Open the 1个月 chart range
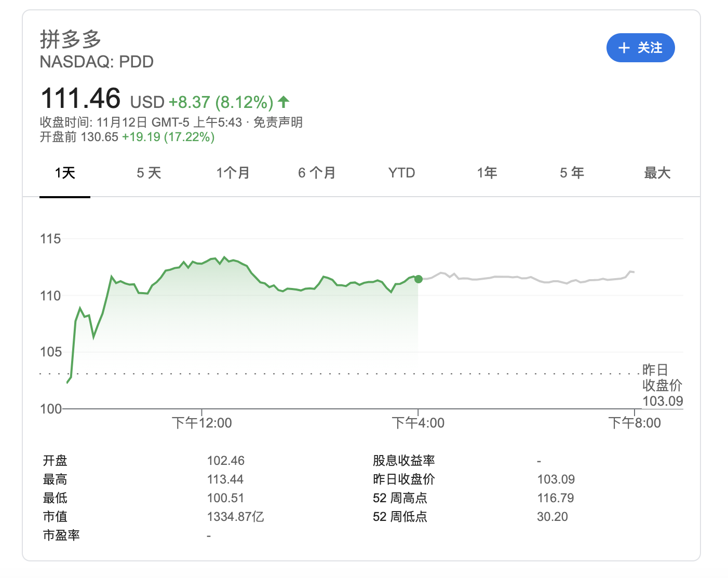 [x=233, y=173]
